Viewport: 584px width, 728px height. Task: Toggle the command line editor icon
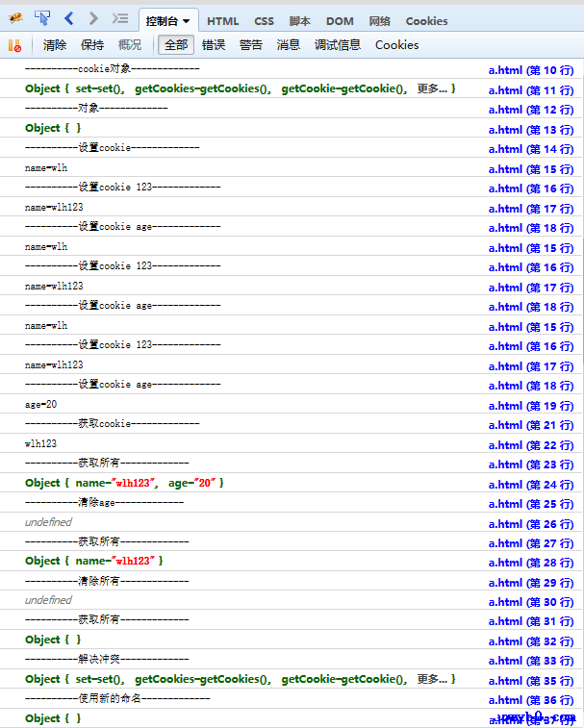click(x=119, y=18)
